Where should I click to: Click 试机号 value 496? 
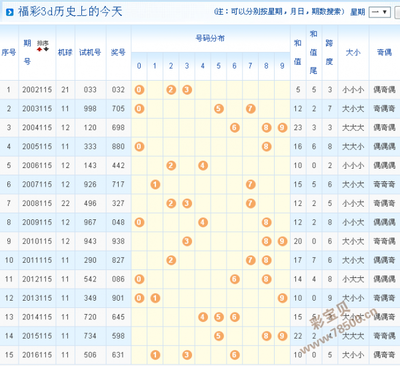coord(90,203)
